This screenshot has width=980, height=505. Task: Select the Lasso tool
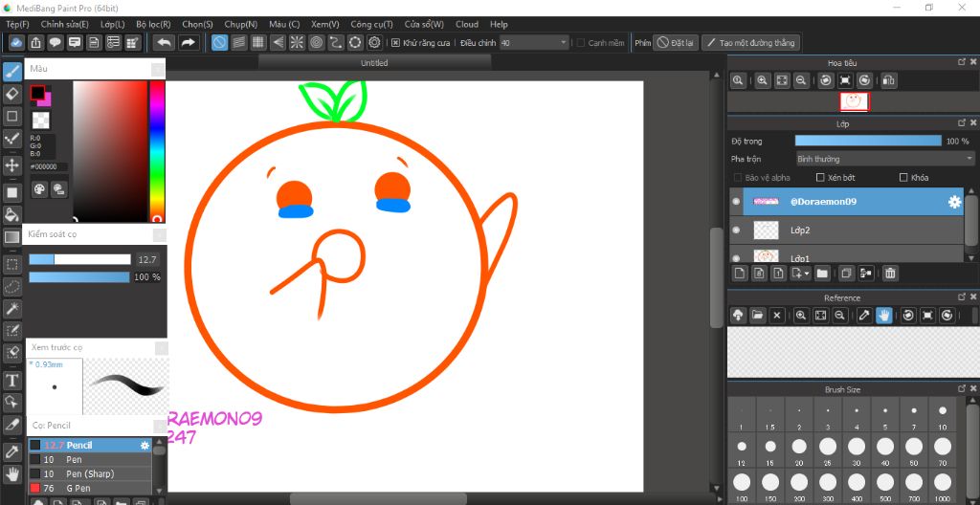11,286
